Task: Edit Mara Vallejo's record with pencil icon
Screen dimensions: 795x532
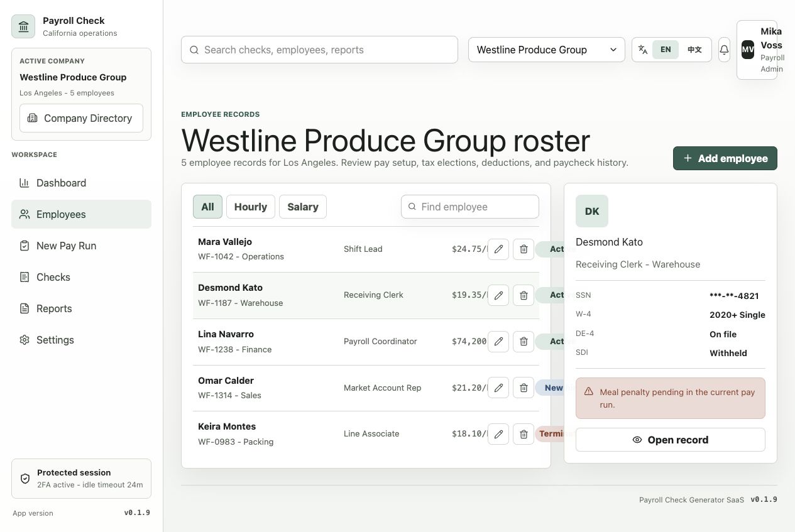Action: click(x=498, y=249)
